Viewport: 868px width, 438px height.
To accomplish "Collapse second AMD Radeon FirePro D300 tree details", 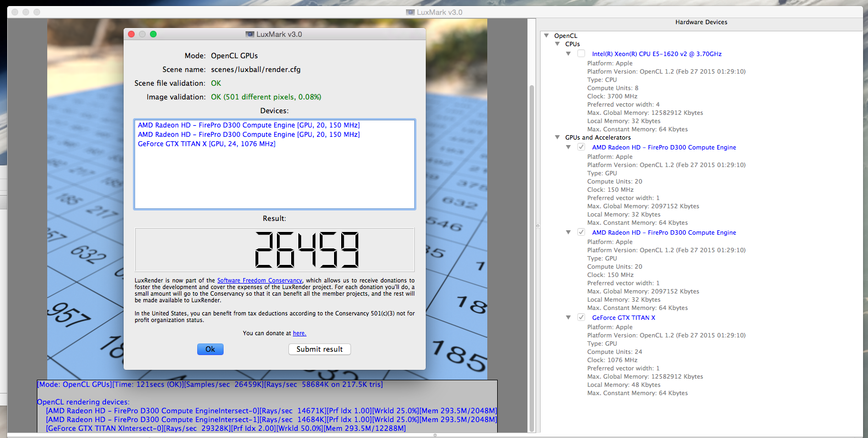I will point(568,232).
